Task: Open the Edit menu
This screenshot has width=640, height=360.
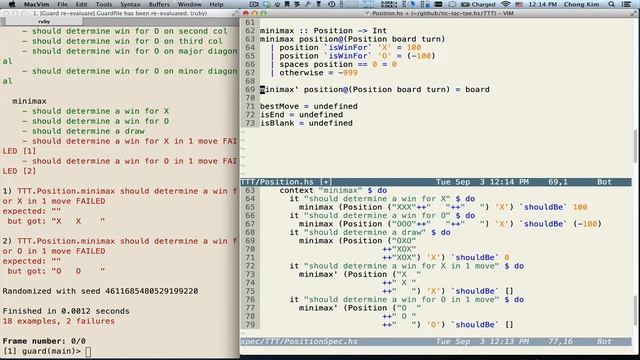Action: (81, 4)
